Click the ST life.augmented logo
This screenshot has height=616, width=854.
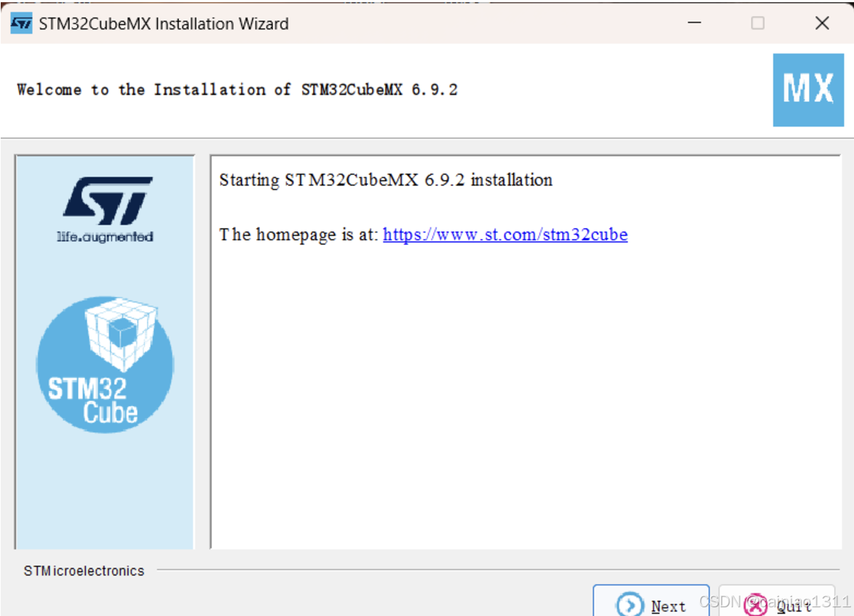coord(106,209)
